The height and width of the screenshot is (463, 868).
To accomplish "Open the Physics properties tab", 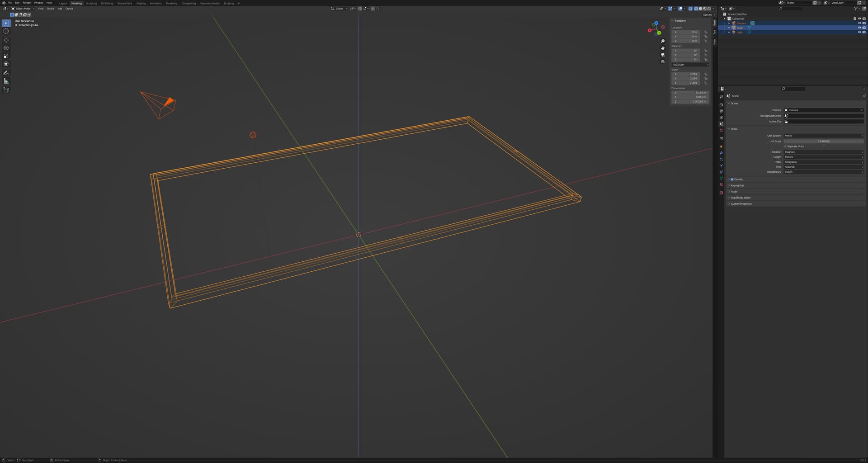I will 721,165.
